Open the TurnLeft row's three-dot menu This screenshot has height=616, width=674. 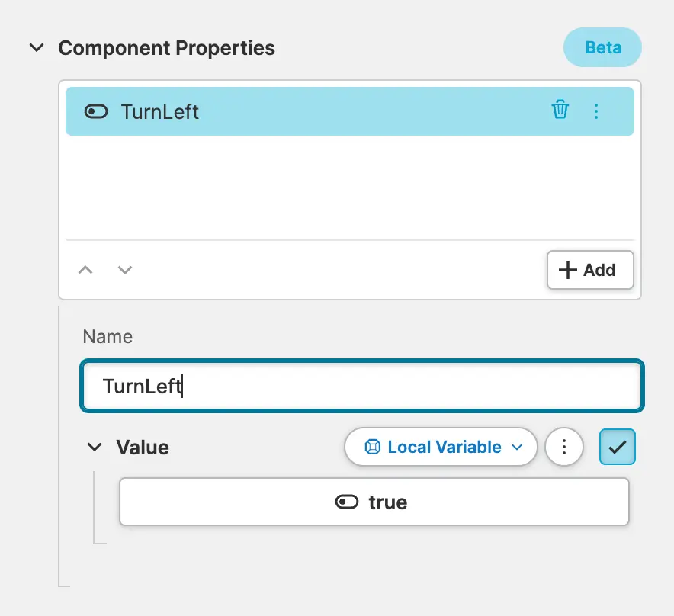(x=596, y=111)
